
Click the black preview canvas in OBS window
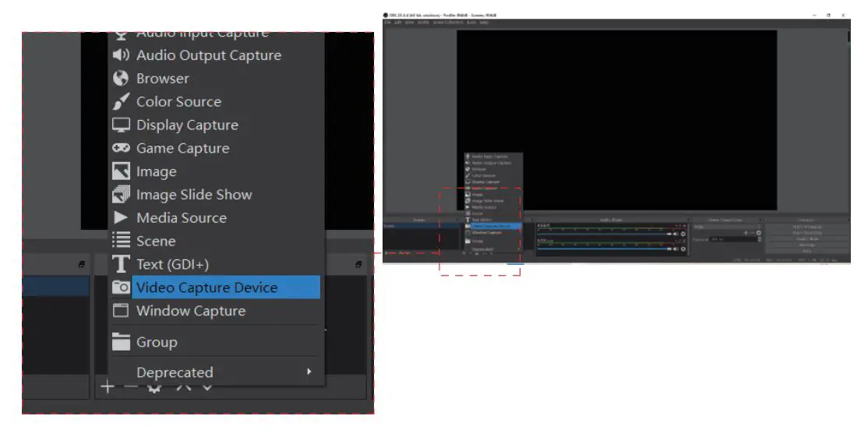(616, 119)
